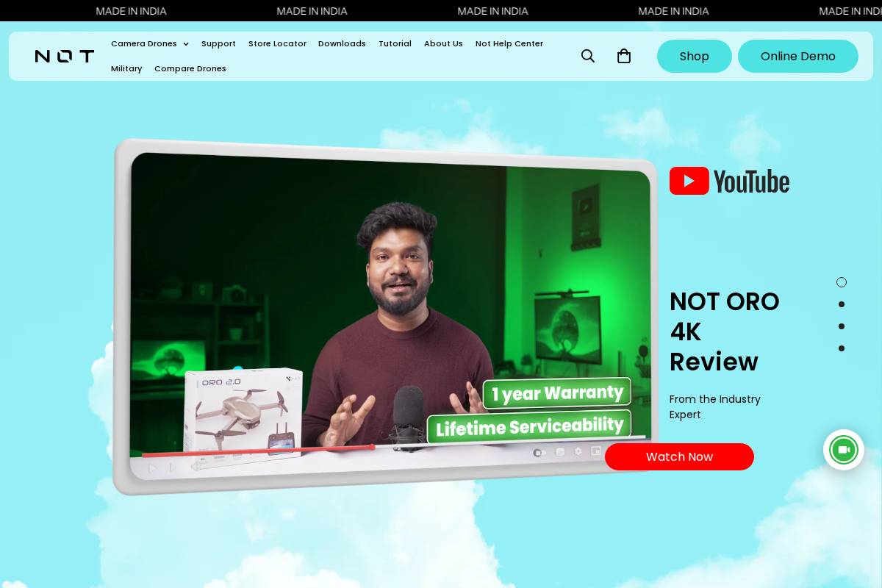Click the video review thumbnail image

pos(386,316)
